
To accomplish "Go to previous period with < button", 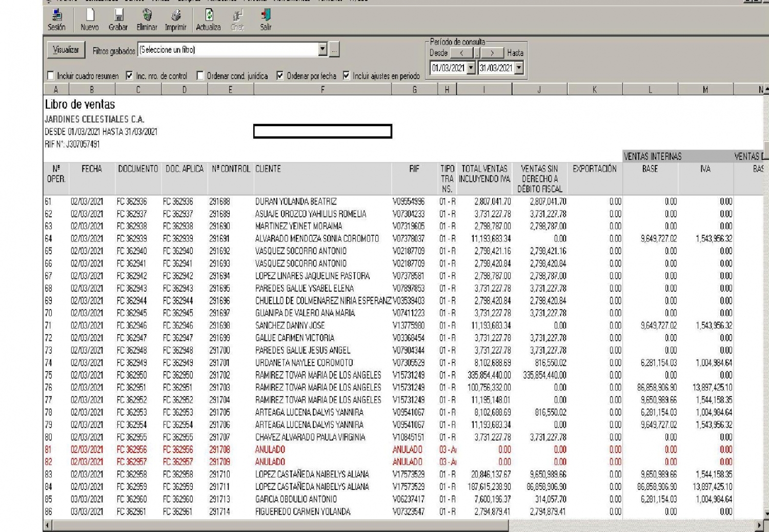I will coord(461,53).
